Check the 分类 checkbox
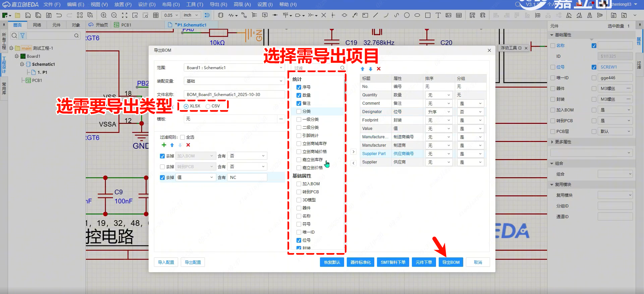644x294 pixels. click(x=299, y=111)
